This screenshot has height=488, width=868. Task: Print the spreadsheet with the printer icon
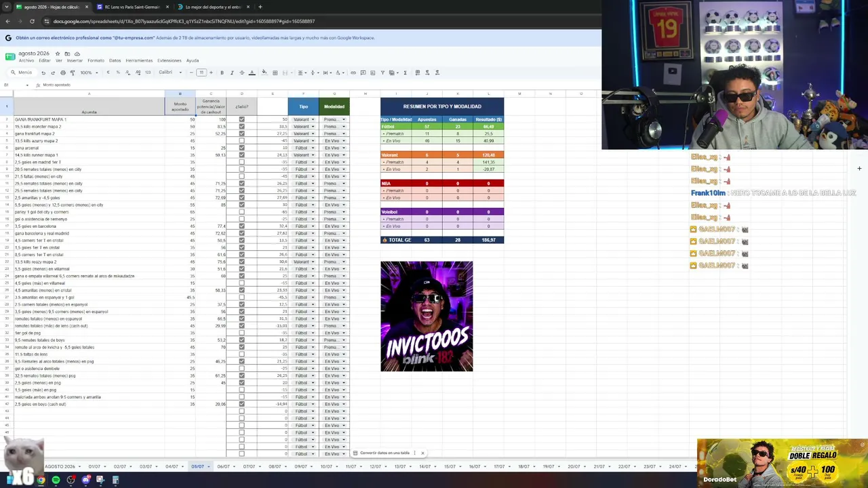[x=63, y=73]
